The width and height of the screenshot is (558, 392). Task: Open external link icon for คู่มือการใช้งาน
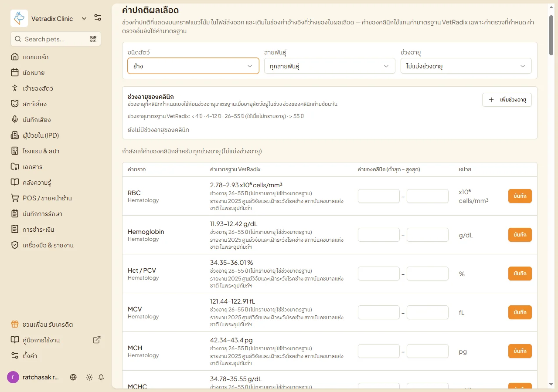click(x=97, y=340)
